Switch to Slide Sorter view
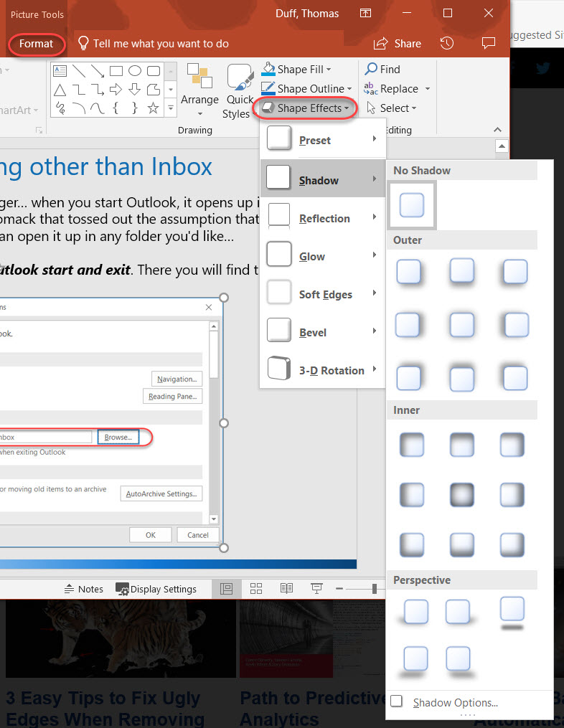 point(255,589)
